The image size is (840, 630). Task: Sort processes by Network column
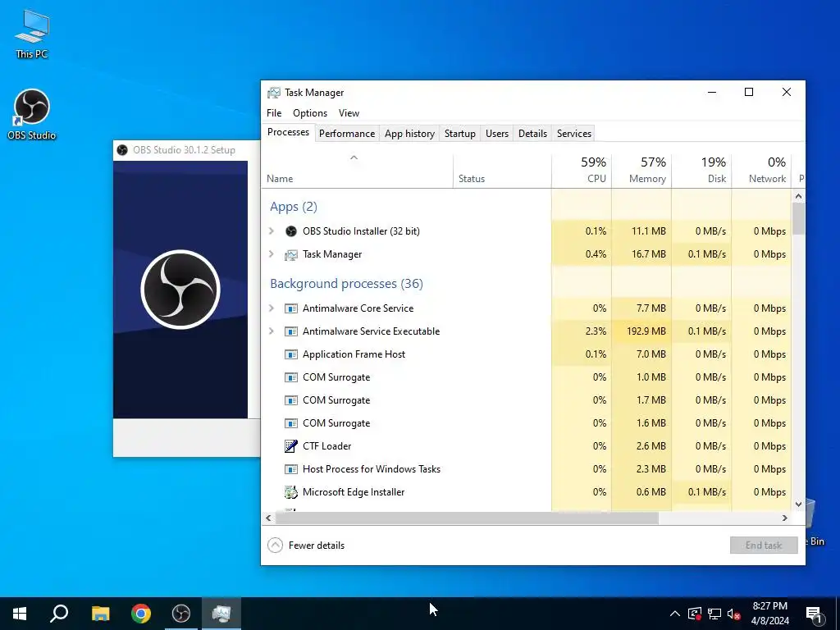pos(761,171)
